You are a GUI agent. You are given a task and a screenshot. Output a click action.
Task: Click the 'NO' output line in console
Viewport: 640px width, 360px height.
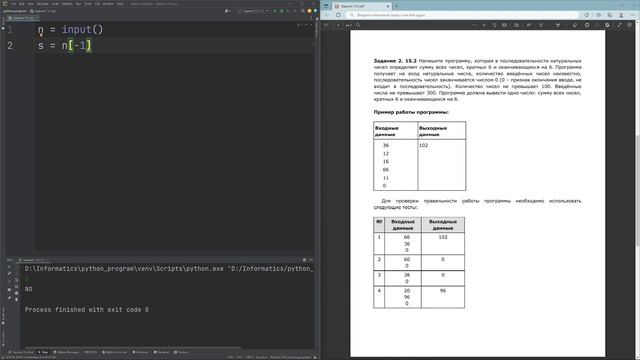click(x=28, y=289)
